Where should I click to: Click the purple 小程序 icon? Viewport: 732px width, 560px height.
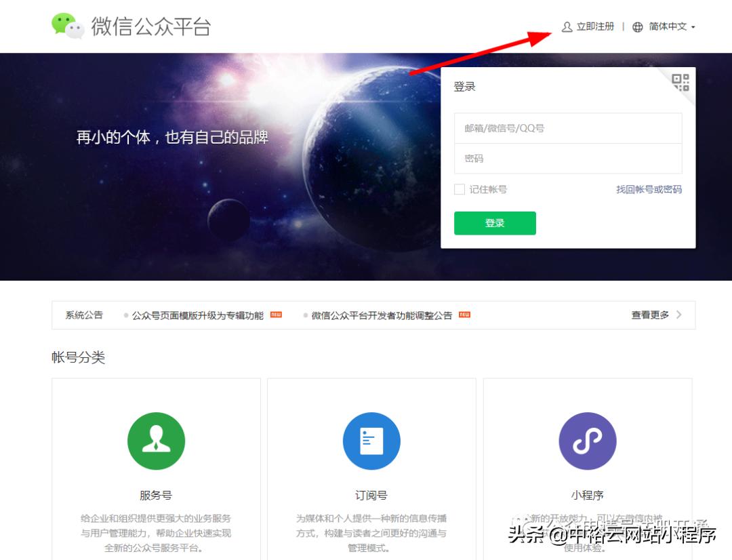click(x=587, y=441)
